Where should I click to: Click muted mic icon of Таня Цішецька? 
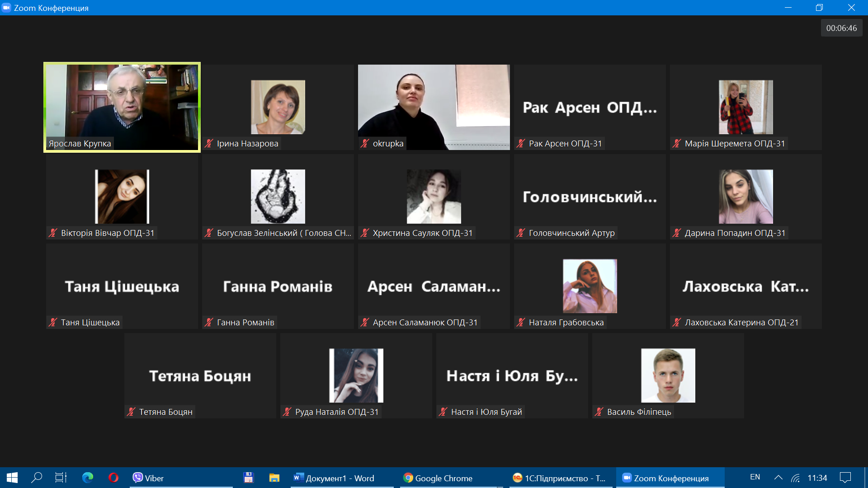pos(53,323)
